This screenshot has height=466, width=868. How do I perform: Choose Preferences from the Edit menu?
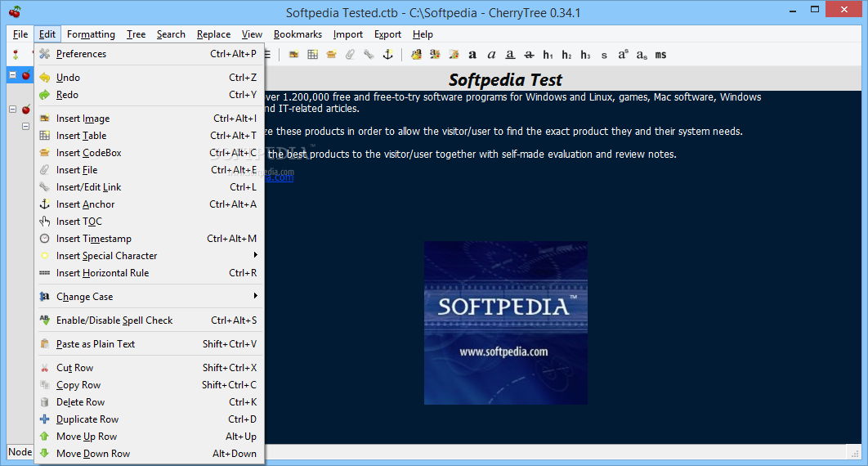150,54
